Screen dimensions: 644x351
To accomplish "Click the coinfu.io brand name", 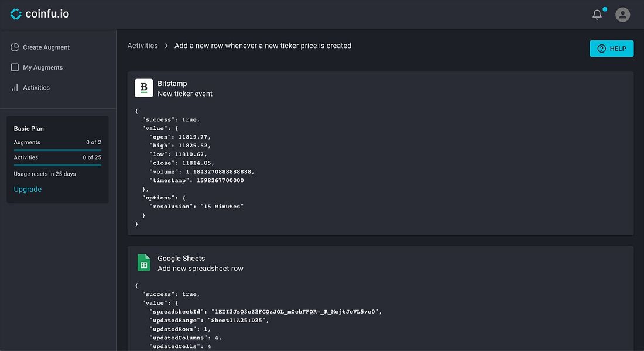I will [x=47, y=13].
